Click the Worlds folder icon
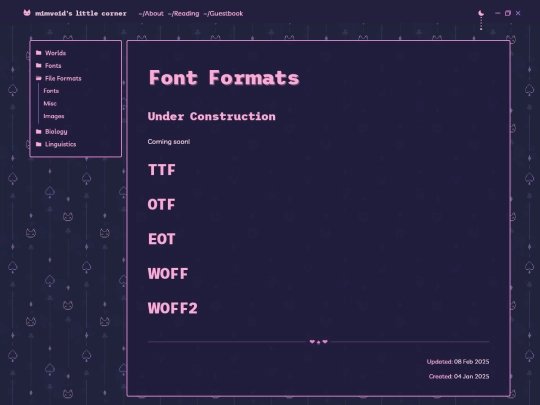 39,53
